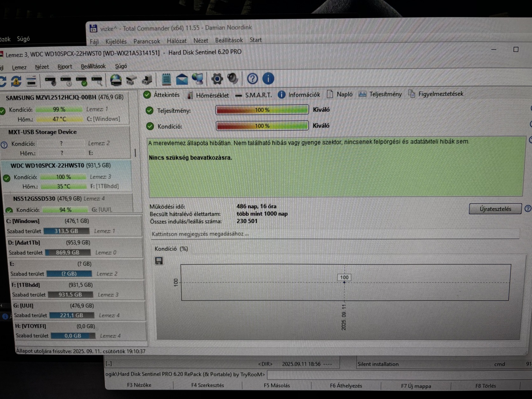Click the floppy save icon above the Kondíció graph
Viewport: 532px width, 399px height.
pyautogui.click(x=159, y=261)
